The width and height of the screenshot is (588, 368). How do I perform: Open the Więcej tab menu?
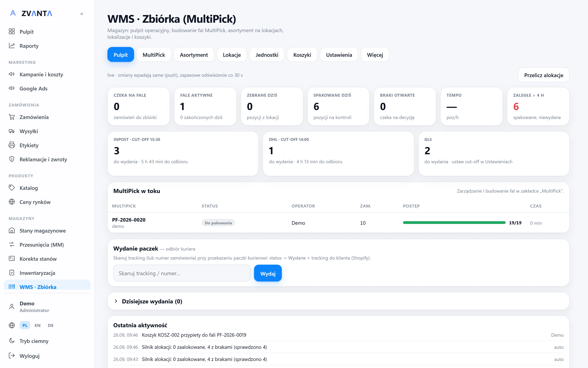click(375, 55)
